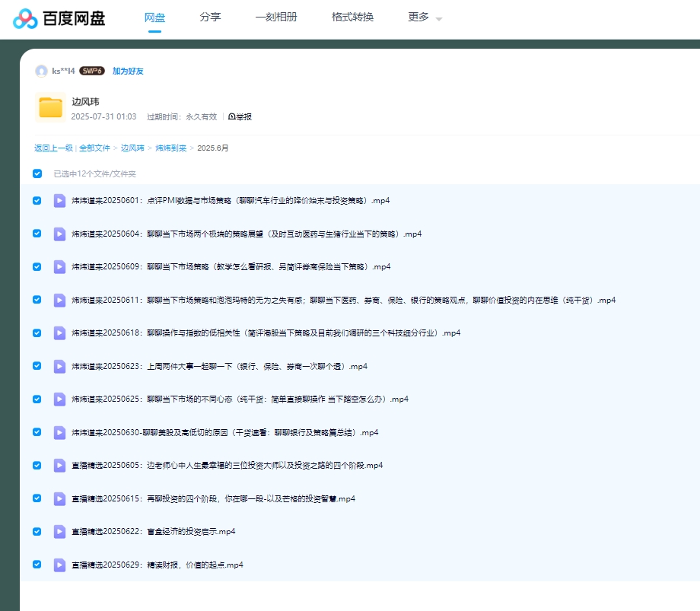Expand the 更多 dropdown menu
The width and height of the screenshot is (700, 611).
pos(425,18)
